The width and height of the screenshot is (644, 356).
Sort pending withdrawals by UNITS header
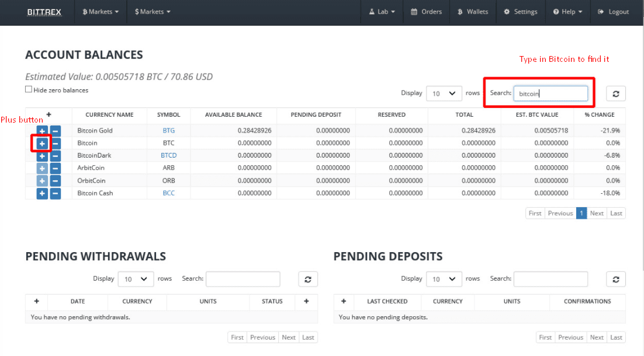point(208,302)
